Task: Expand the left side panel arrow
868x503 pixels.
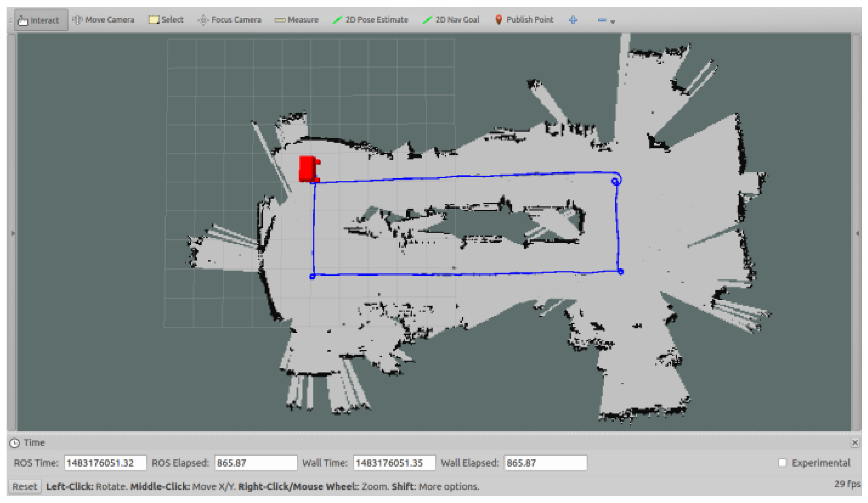Action: click(13, 233)
